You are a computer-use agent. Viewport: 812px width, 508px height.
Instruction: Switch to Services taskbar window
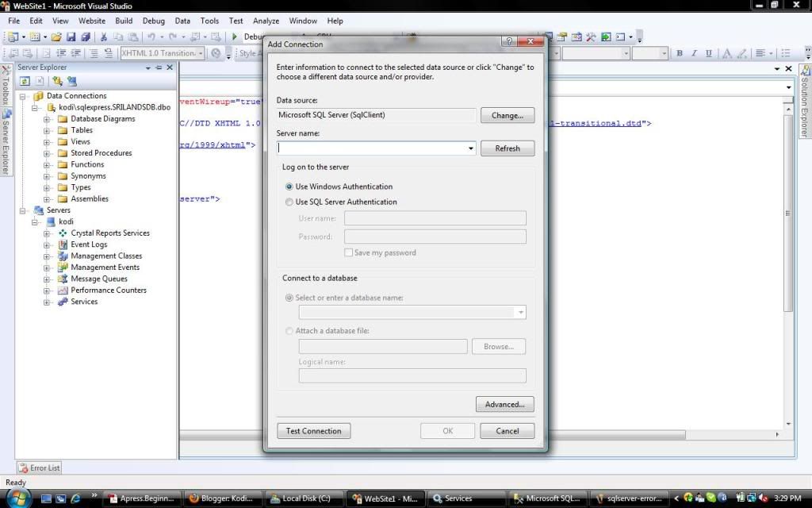point(465,498)
